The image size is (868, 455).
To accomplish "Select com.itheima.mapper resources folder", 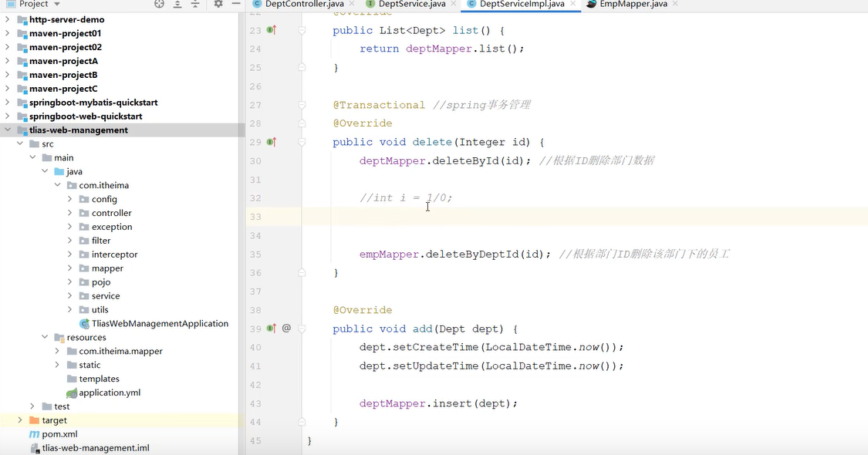I will tap(120, 352).
